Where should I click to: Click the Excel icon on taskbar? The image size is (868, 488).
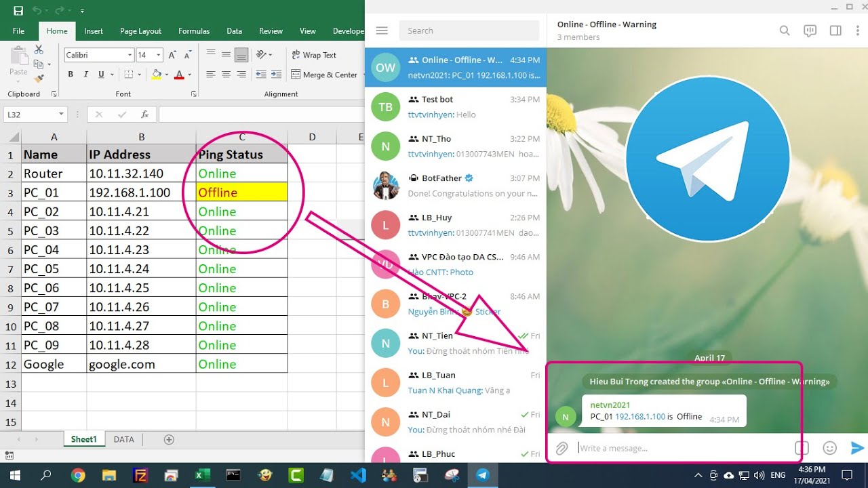[201, 475]
